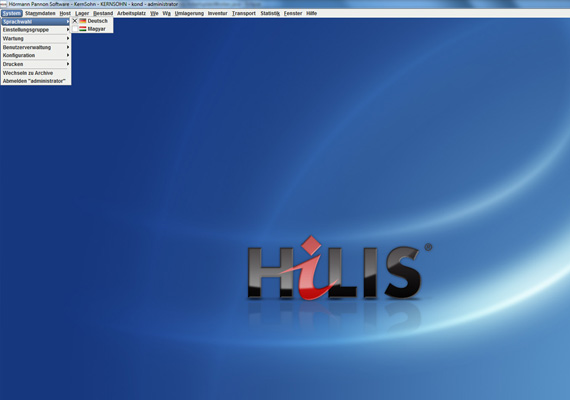The width and height of the screenshot is (570, 400).
Task: Select the Magyar language label
Action: (96, 29)
